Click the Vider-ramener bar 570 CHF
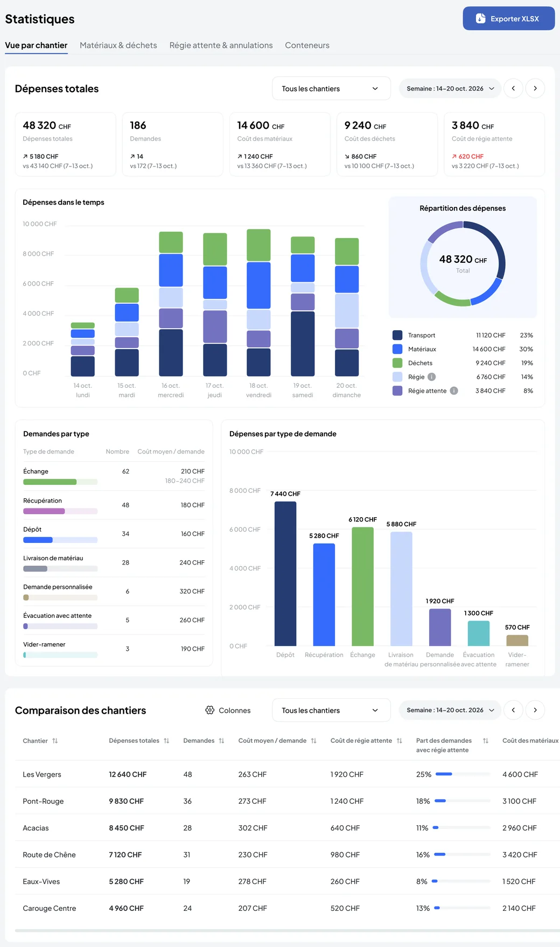 coord(517,640)
